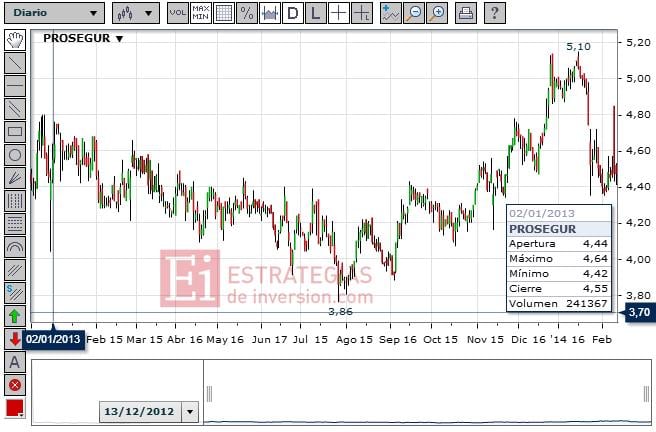Click the red delete drawings button

pos(15,385)
